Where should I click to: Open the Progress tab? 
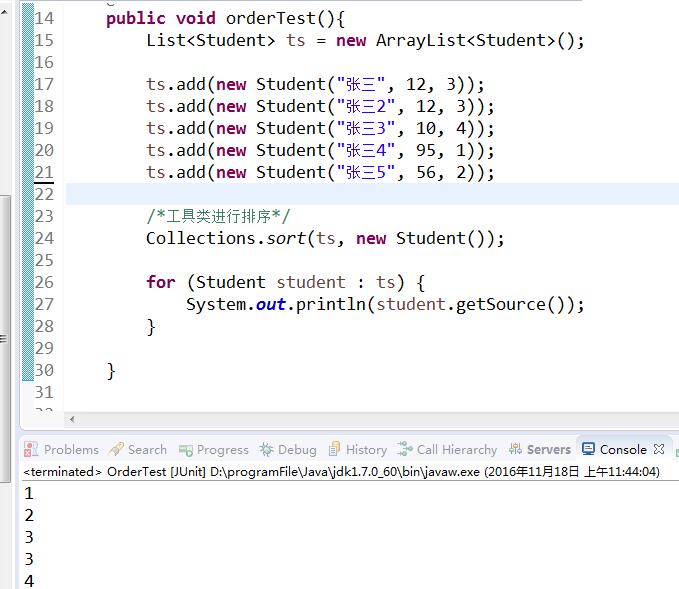point(214,450)
